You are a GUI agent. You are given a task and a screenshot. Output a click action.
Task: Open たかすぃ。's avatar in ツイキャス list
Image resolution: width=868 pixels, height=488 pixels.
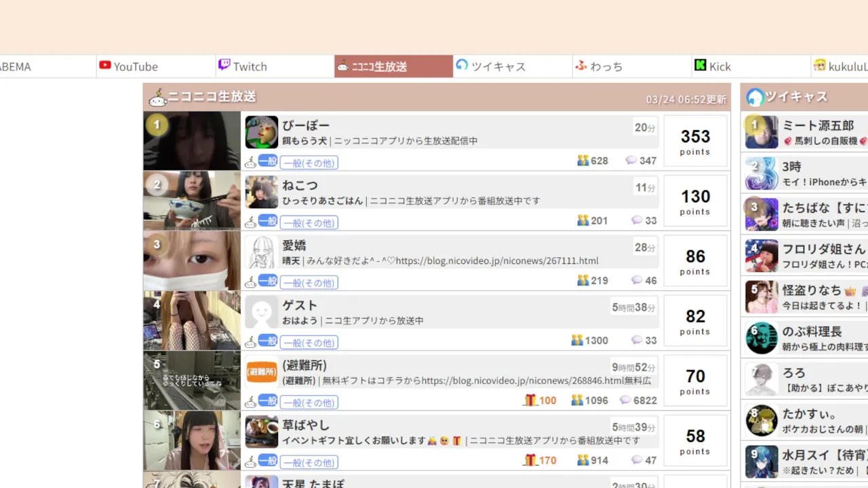(x=762, y=421)
